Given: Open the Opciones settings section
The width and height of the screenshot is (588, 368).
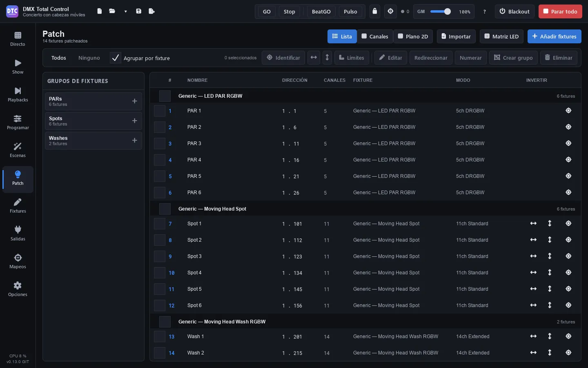Looking at the screenshot, I should [x=18, y=289].
